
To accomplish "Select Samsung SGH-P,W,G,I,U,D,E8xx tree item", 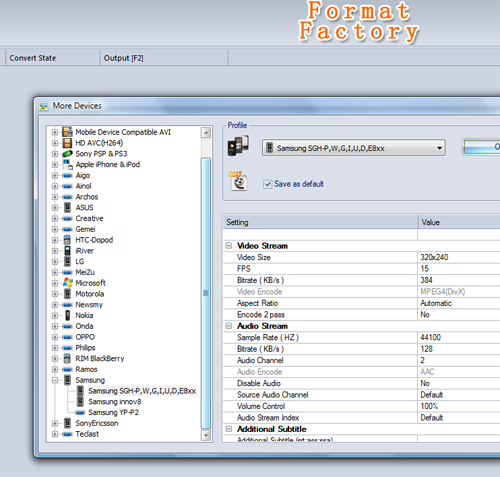I will pos(142,391).
